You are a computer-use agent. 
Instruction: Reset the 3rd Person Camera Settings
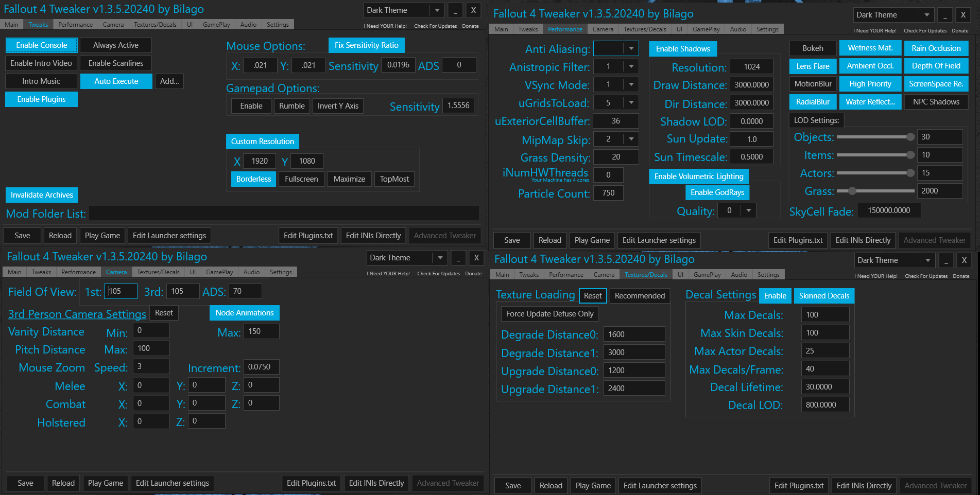pos(164,313)
